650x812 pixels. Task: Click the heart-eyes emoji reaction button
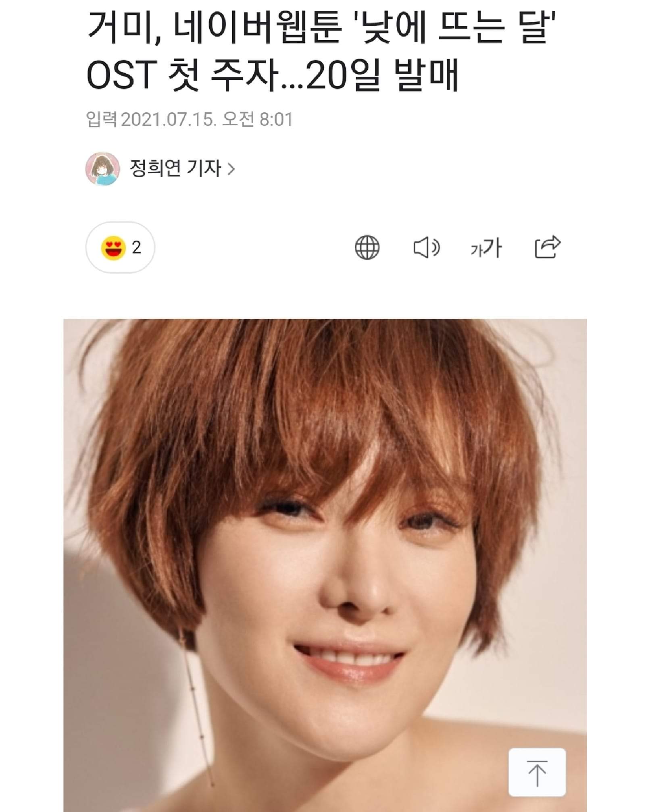click(120, 247)
